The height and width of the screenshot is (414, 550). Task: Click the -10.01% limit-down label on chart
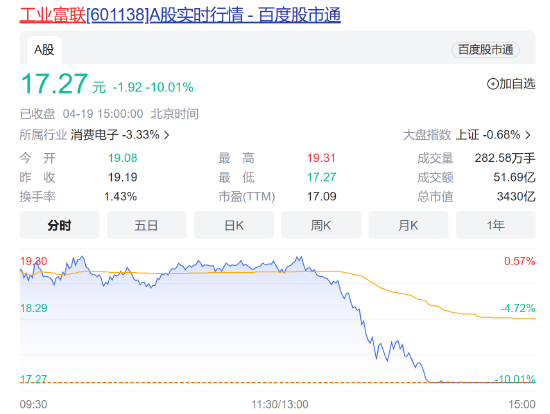515,379
